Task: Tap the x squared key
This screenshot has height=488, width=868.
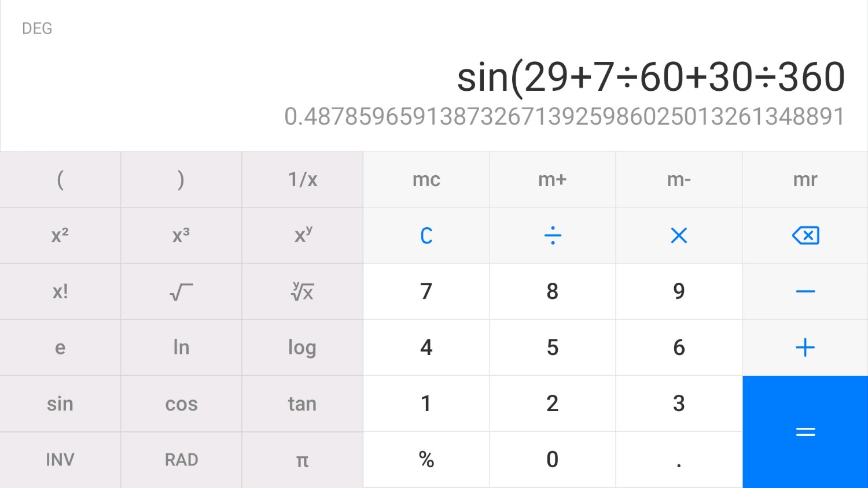Action: (60, 235)
